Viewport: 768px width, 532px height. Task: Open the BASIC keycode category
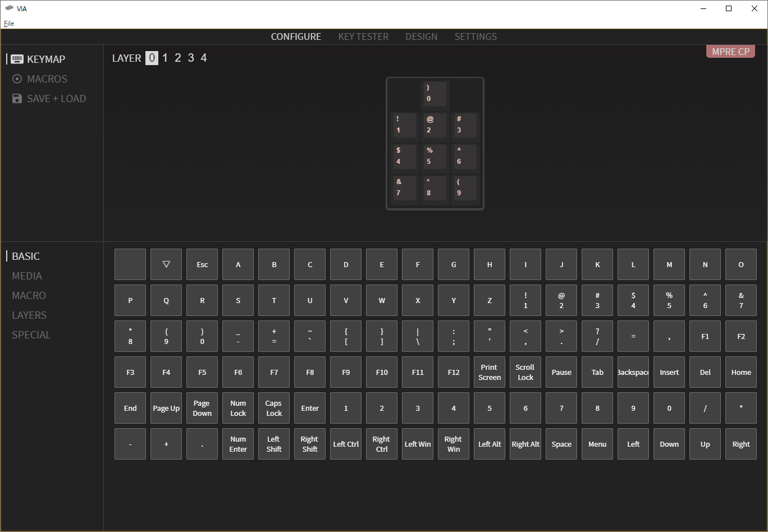coord(26,256)
